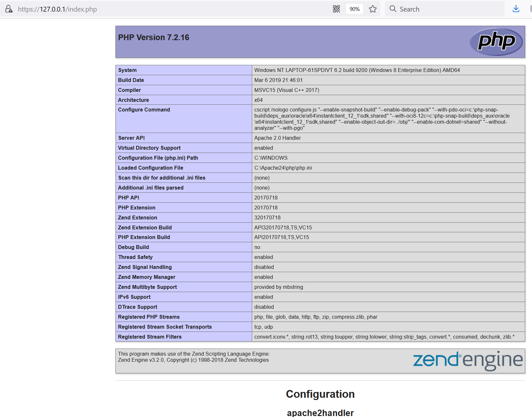Click the 'Build Date' row label
The width and height of the screenshot is (532, 417).
pyautogui.click(x=131, y=80)
